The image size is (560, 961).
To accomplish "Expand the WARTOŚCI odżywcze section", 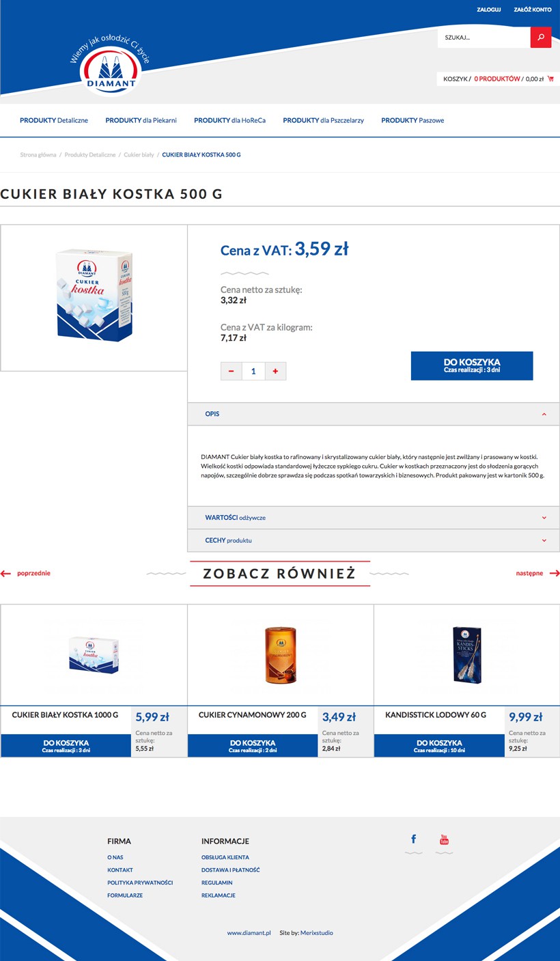I will coord(374,518).
